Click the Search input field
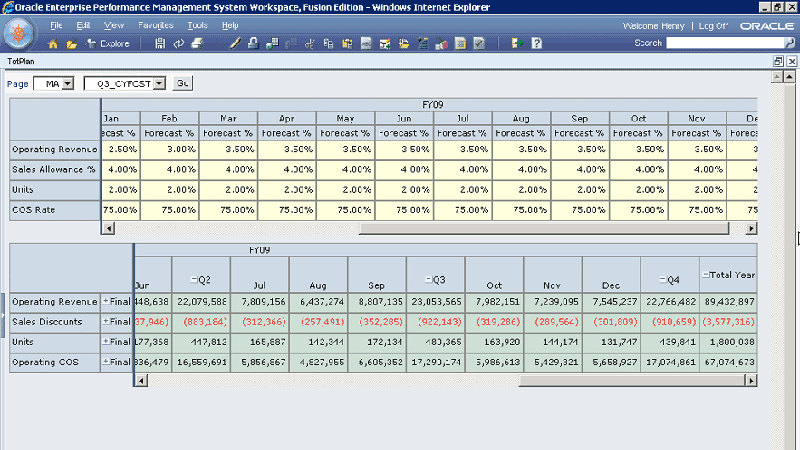Viewport: 800px width, 450px height. click(729, 43)
